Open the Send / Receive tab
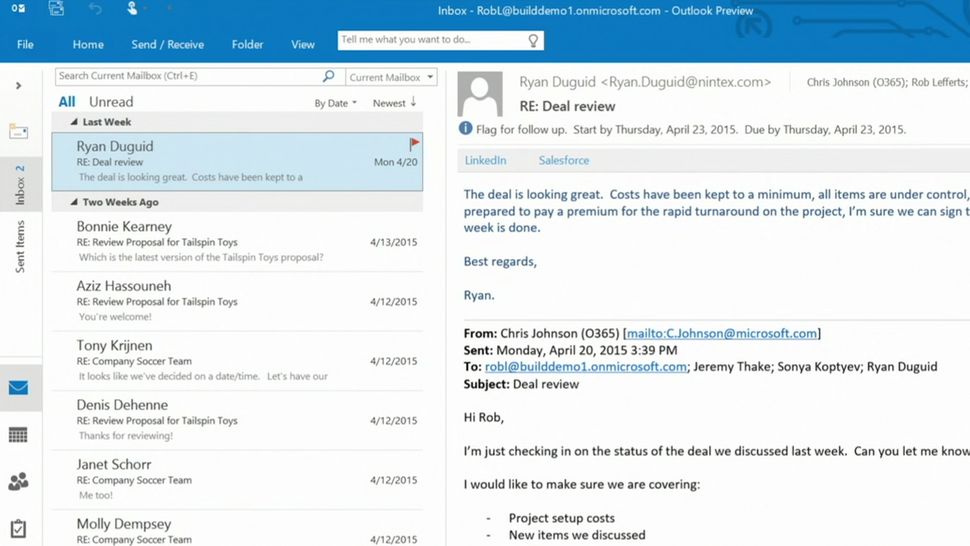This screenshot has height=546, width=970. pyautogui.click(x=168, y=45)
